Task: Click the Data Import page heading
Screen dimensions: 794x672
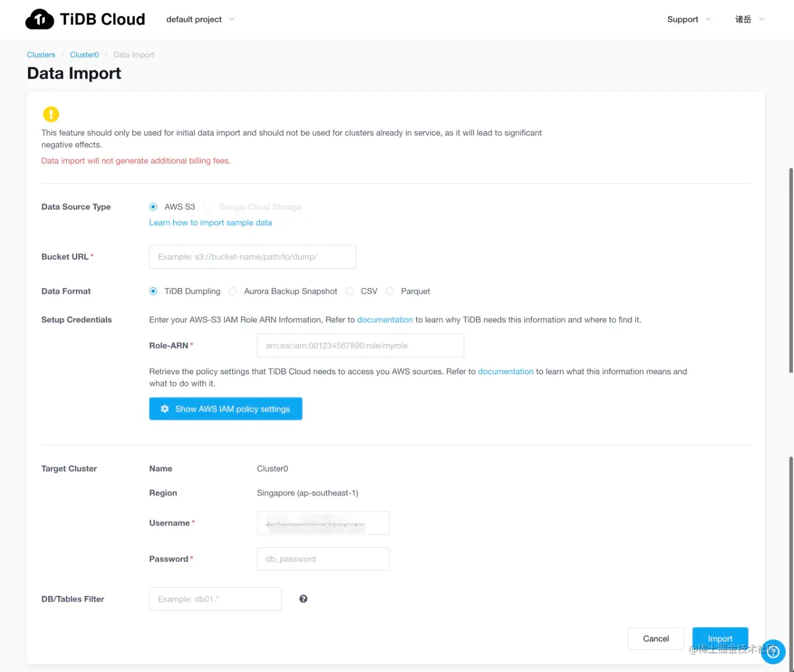Action: click(74, 73)
